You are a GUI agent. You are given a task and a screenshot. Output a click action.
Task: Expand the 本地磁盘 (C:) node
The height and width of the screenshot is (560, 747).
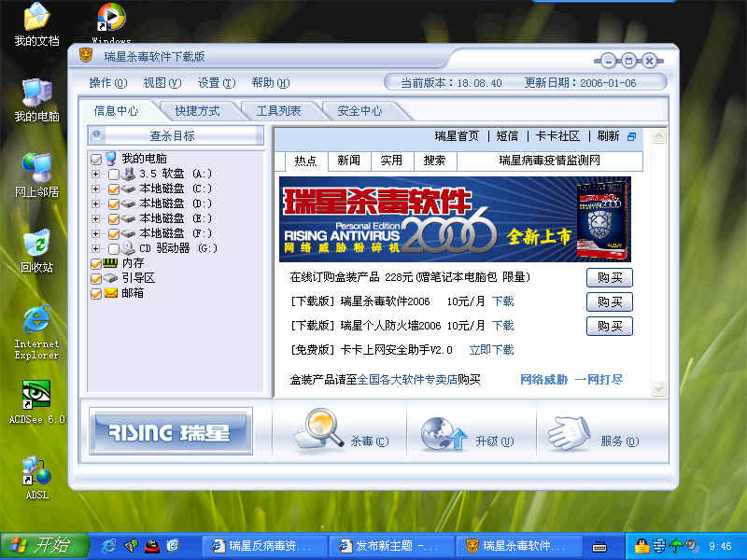point(96,189)
